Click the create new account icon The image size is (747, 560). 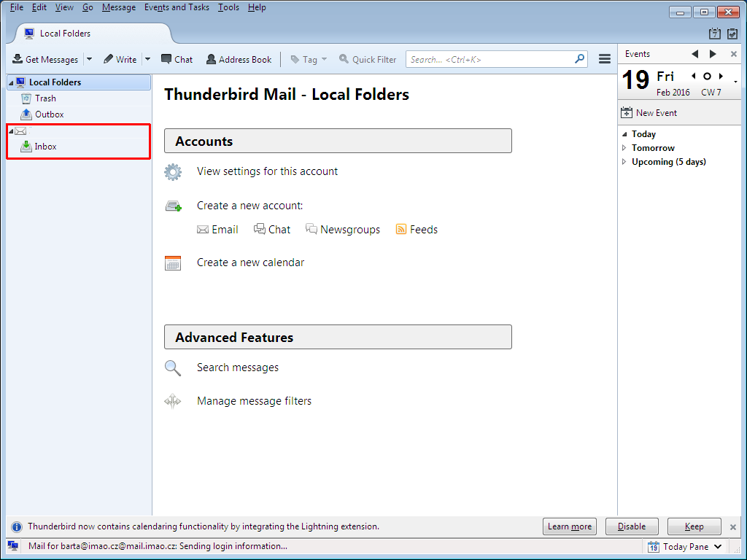(174, 206)
